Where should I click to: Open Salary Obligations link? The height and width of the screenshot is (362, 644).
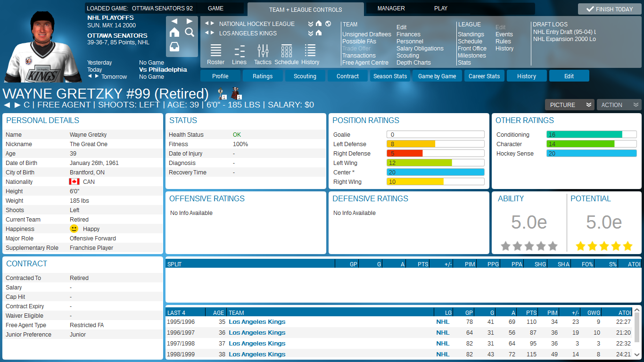(x=420, y=49)
